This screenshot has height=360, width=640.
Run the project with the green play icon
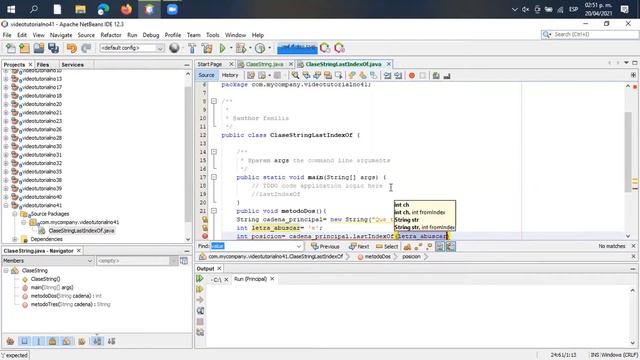coord(222,48)
